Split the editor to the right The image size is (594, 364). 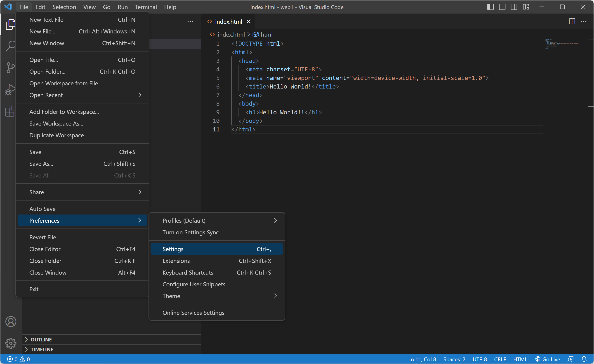572,21
